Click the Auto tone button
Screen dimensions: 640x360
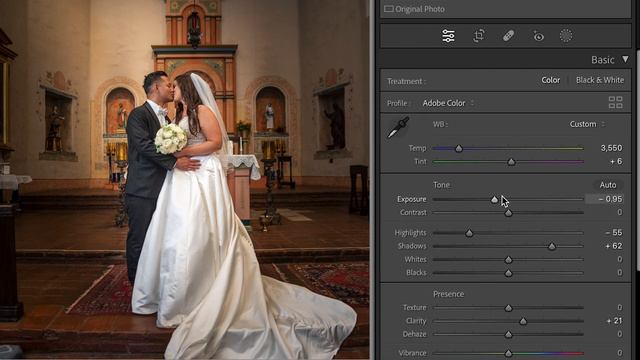pyautogui.click(x=607, y=185)
